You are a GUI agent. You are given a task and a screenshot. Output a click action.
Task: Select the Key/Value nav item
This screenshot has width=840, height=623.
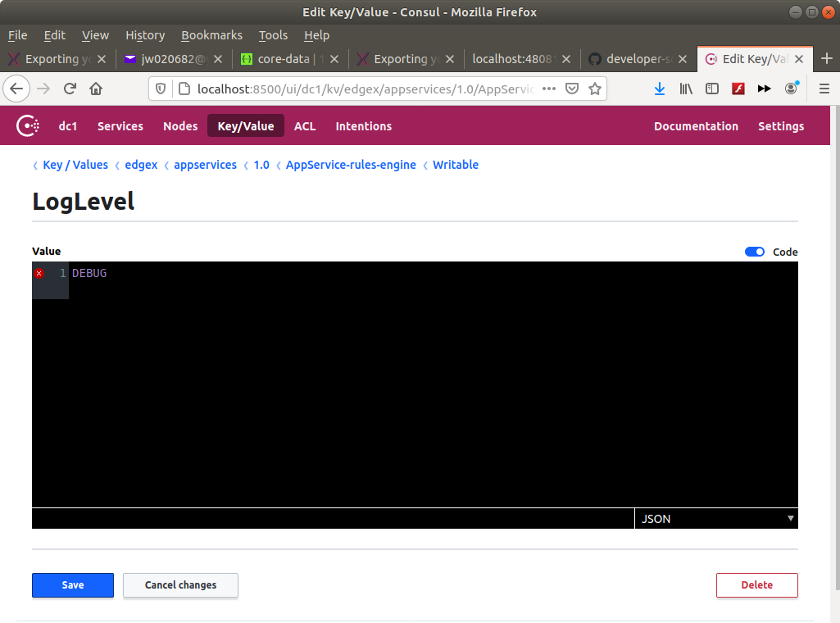pos(246,126)
